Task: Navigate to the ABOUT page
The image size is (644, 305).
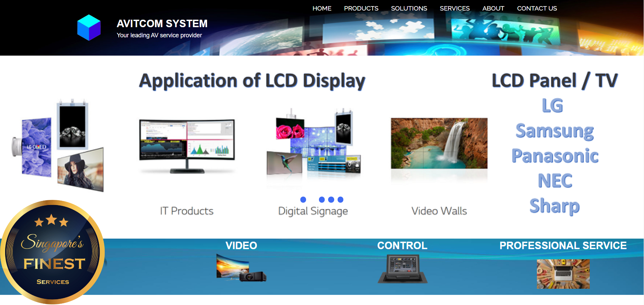Action: 493,8
